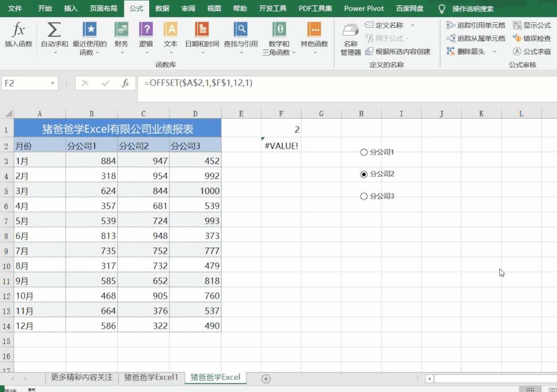Open the Financial (财务) functions icon
Image resolution: width=557 pixels, height=392 pixels.
(x=121, y=30)
